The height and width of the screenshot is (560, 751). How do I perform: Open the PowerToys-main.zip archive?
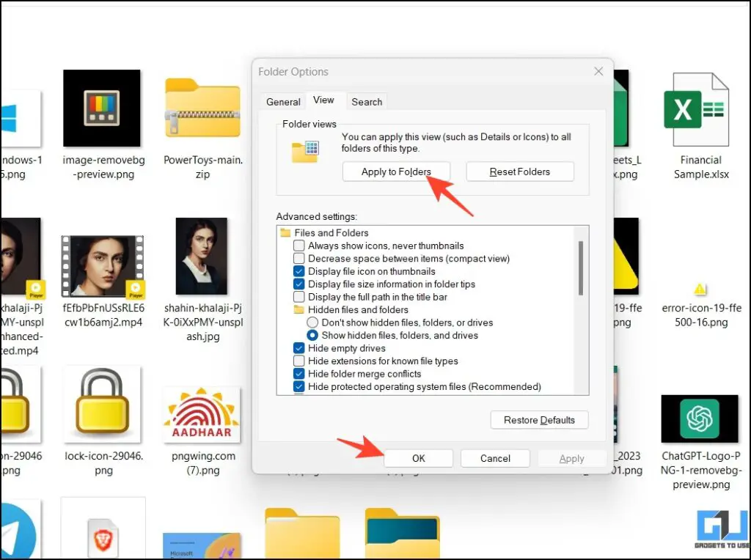coord(202,108)
